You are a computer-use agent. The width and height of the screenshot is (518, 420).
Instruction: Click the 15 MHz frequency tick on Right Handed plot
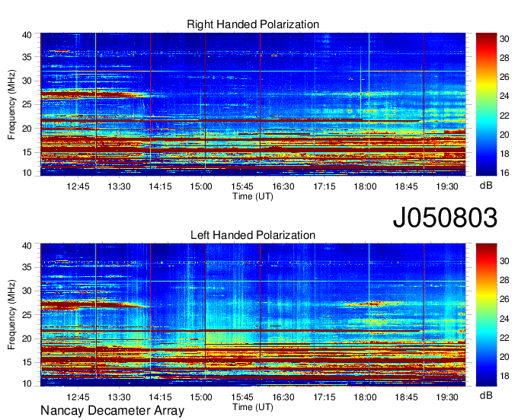click(27, 152)
